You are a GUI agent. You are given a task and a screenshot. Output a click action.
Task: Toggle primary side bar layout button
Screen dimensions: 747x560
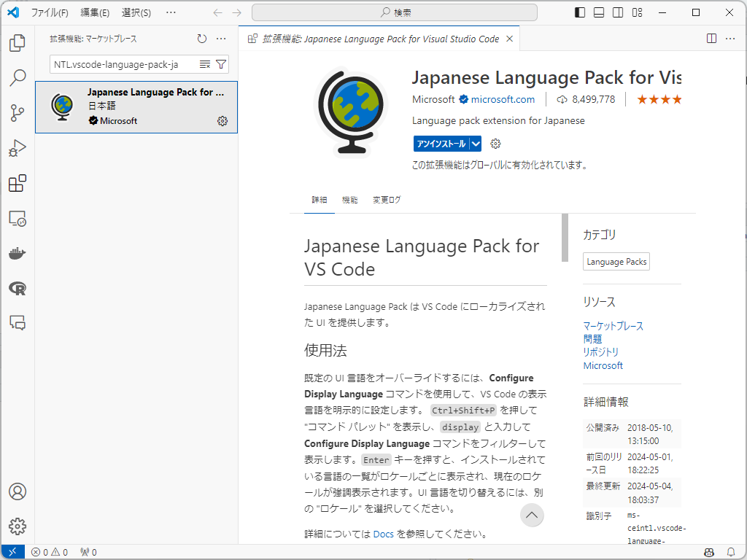[x=580, y=12]
